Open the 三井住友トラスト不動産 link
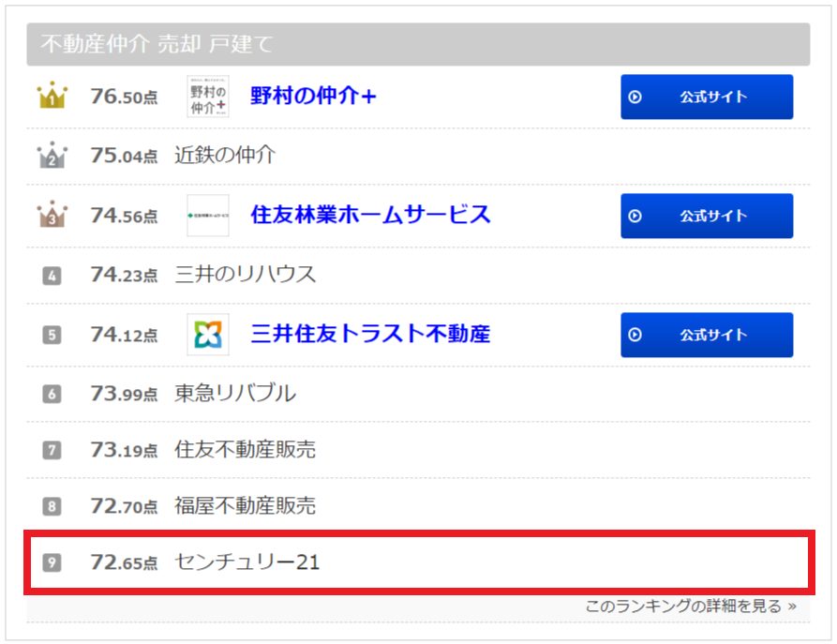 click(370, 334)
